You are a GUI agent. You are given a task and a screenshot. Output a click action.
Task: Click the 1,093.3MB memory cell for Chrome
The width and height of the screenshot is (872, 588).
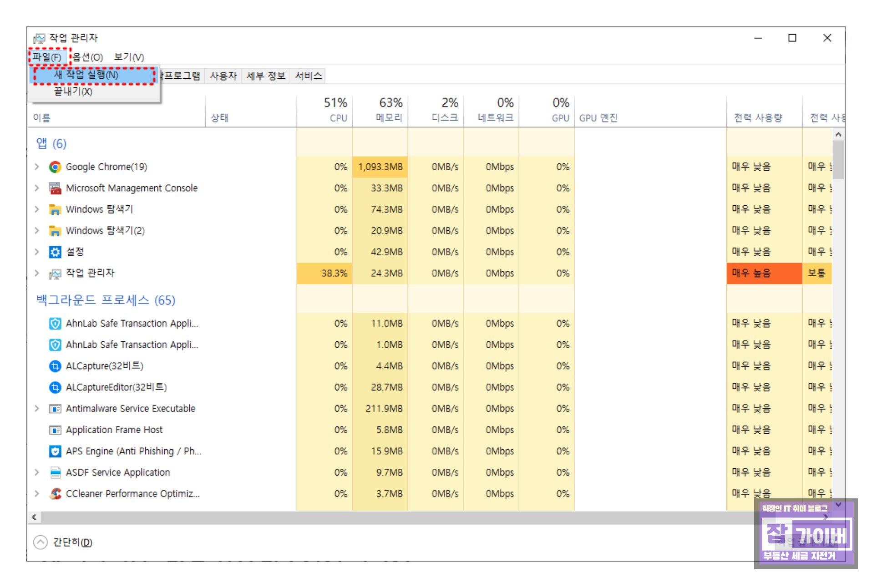380,167
